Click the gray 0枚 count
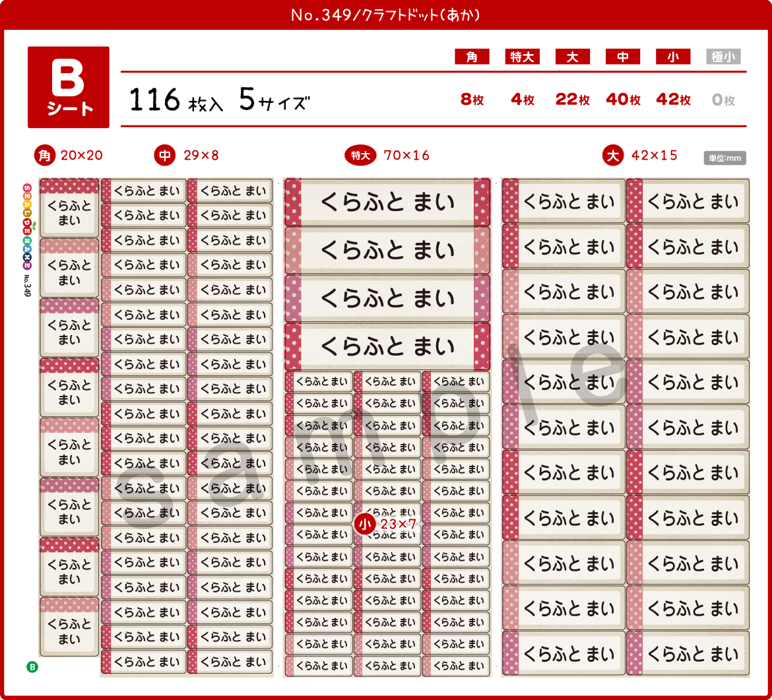The image size is (772, 700). click(723, 100)
